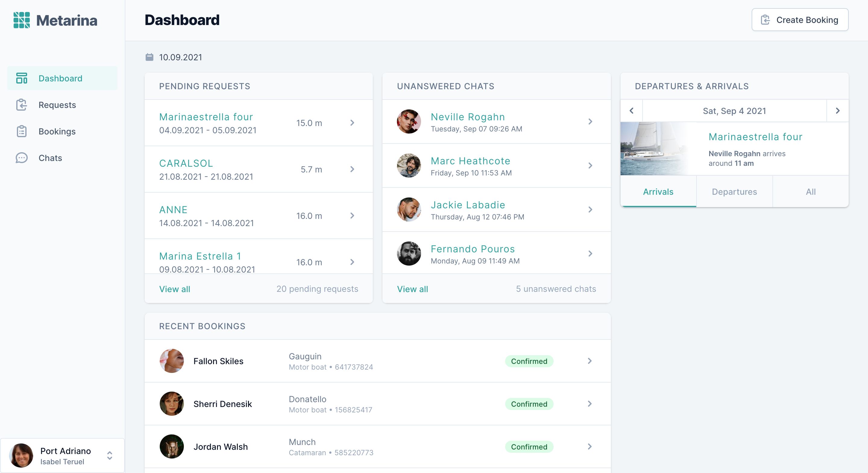Image resolution: width=868 pixels, height=473 pixels.
Task: Open CARALSOL pending request title
Action: (x=186, y=163)
